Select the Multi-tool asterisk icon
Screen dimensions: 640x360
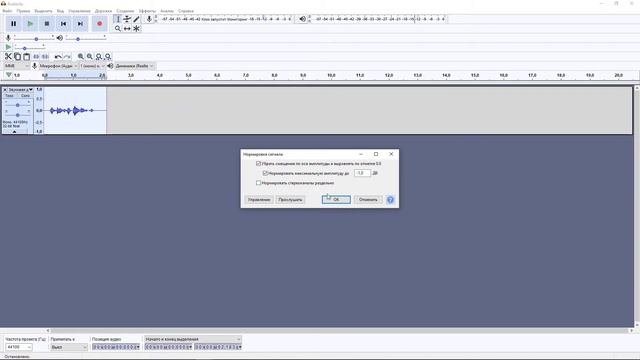[136, 29]
